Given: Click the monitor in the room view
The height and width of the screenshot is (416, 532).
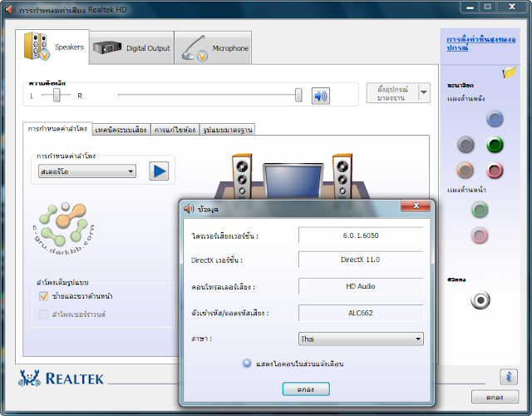Looking at the screenshot, I should [293, 181].
